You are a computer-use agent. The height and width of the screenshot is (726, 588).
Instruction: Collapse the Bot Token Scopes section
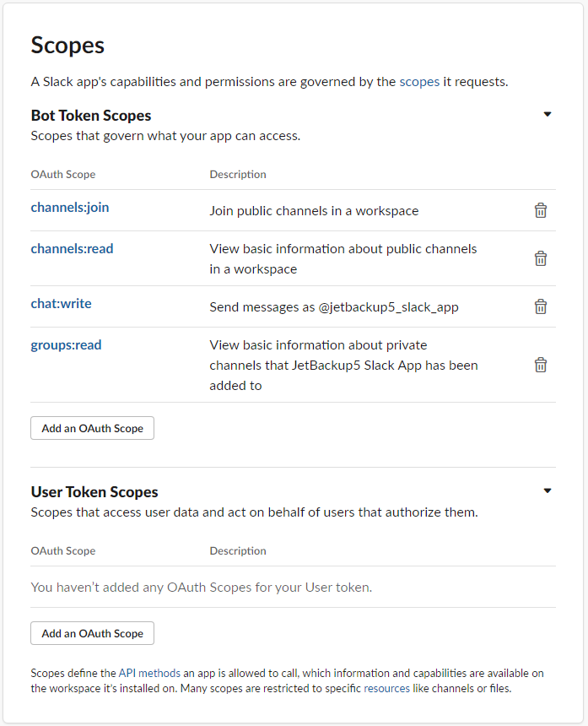[x=548, y=114]
